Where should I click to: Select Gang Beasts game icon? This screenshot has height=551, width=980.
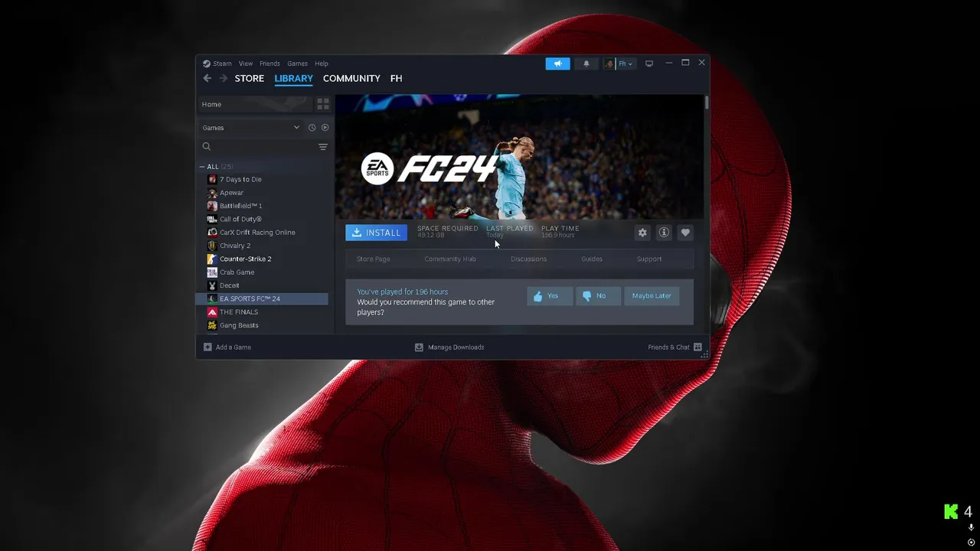click(212, 325)
